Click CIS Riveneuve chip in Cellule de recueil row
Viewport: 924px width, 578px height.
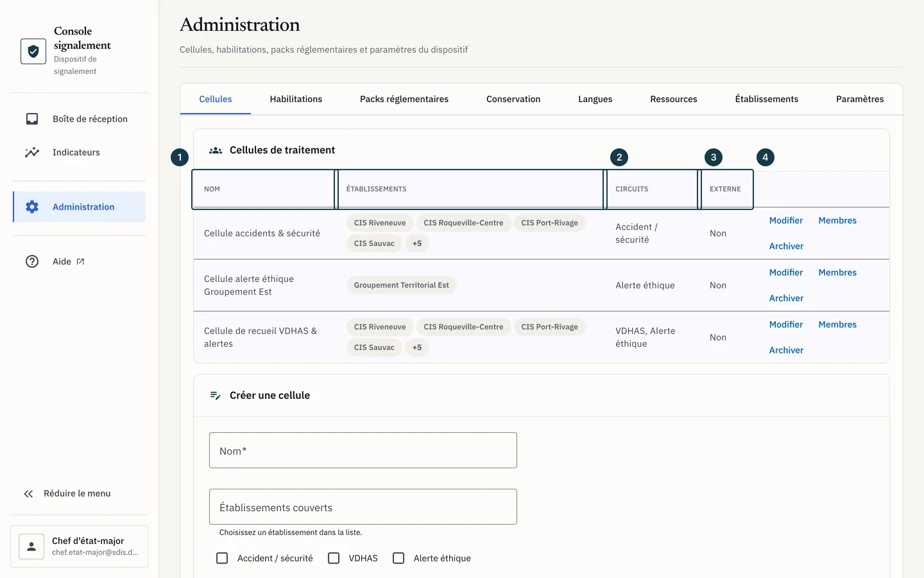tap(380, 327)
